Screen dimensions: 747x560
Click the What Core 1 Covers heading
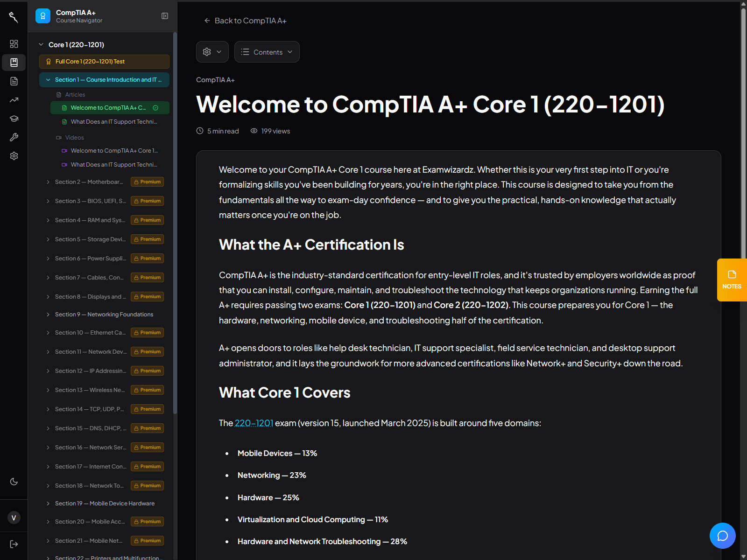click(x=284, y=392)
